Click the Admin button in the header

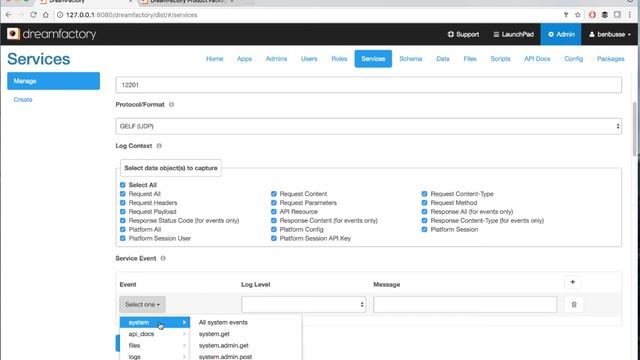click(561, 34)
